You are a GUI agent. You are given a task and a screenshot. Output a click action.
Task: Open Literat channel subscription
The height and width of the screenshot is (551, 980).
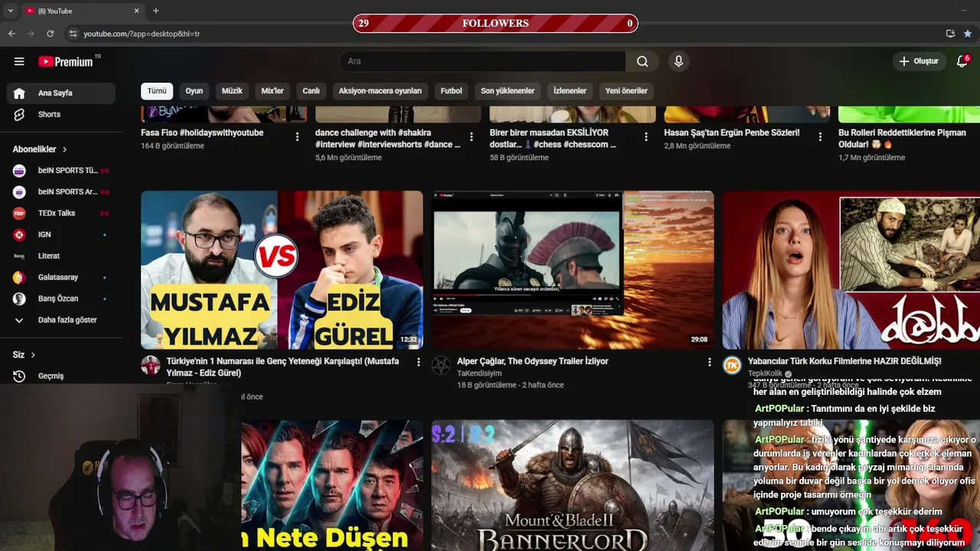point(61,256)
